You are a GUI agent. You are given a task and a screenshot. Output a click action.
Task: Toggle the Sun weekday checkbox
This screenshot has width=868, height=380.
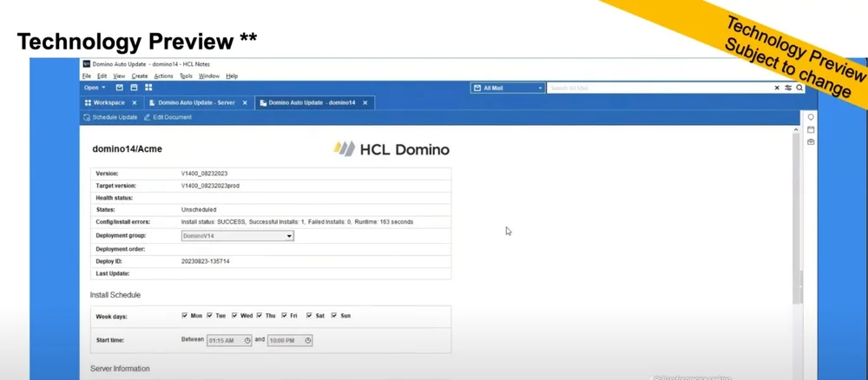(334, 315)
